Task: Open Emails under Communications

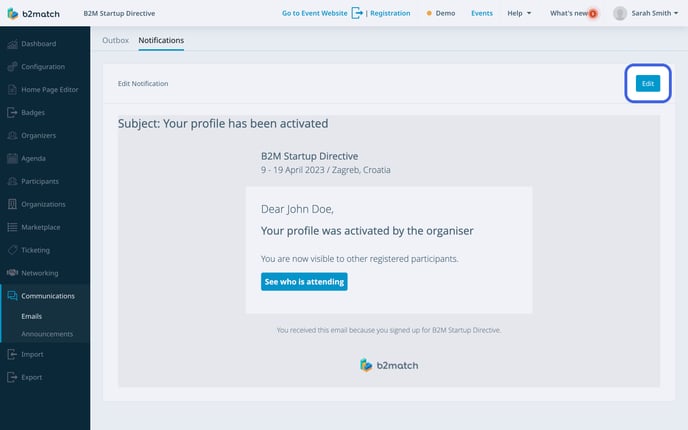Action: click(x=32, y=316)
